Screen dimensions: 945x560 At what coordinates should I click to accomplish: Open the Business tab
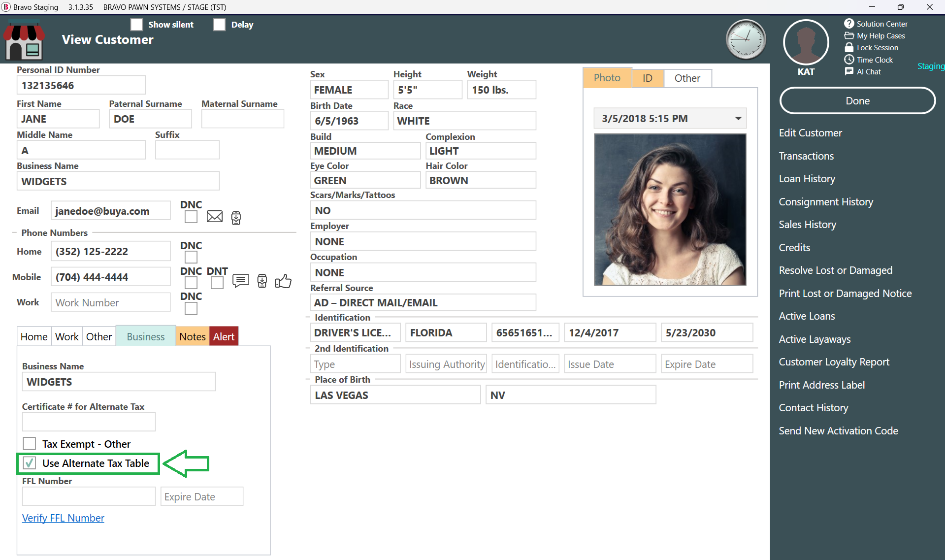[146, 336]
